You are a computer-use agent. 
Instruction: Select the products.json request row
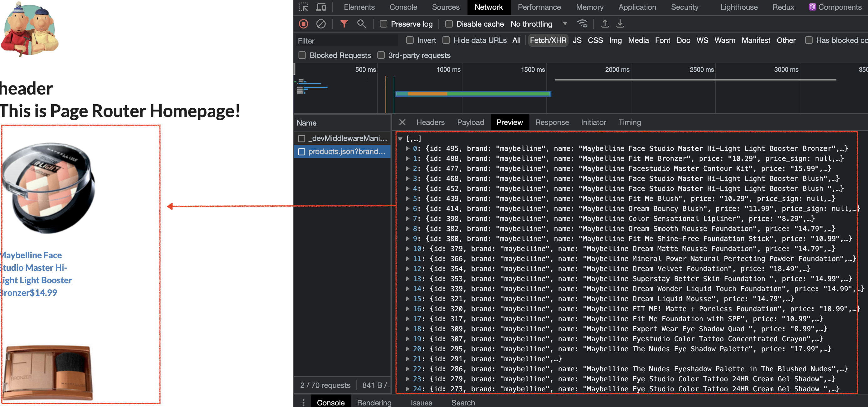(x=346, y=152)
